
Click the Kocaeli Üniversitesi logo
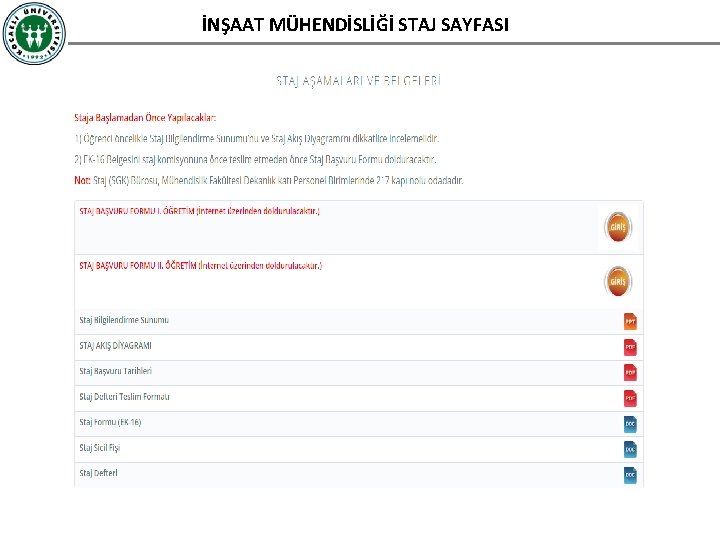point(34,33)
